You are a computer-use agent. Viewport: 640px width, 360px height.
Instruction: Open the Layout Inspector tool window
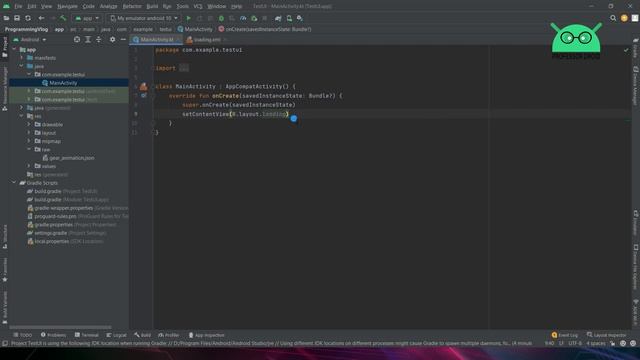606,335
